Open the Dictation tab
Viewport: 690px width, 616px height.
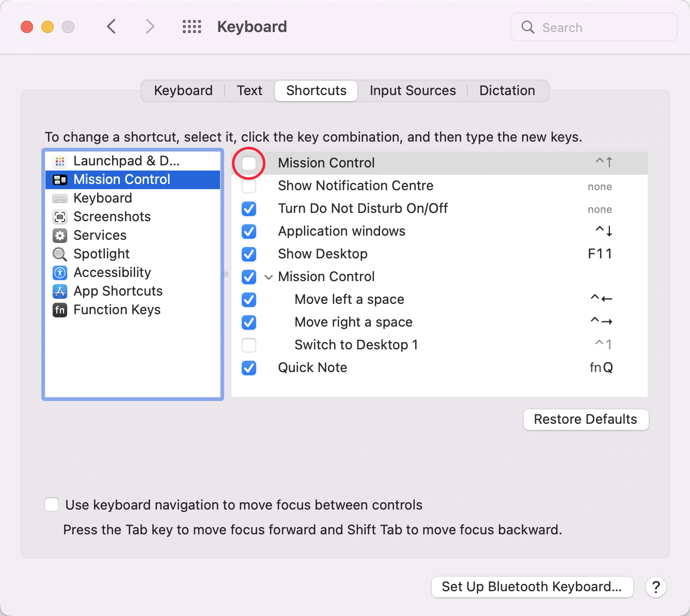tap(507, 91)
